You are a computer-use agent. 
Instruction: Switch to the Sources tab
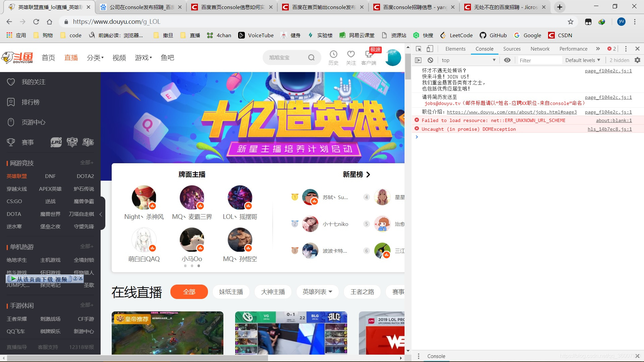pos(512,49)
